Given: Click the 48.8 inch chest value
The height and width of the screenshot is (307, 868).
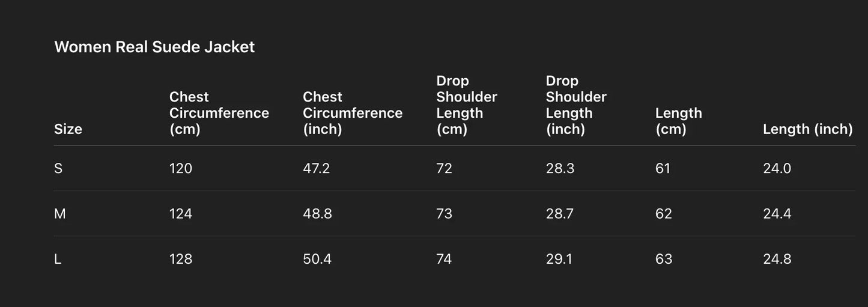Looking at the screenshot, I should 317,213.
